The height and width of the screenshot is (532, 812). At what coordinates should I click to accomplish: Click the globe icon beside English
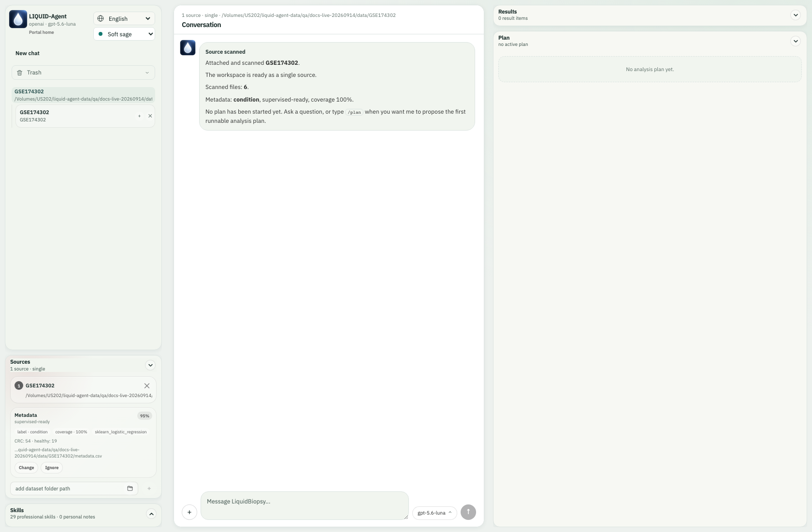[x=101, y=18]
